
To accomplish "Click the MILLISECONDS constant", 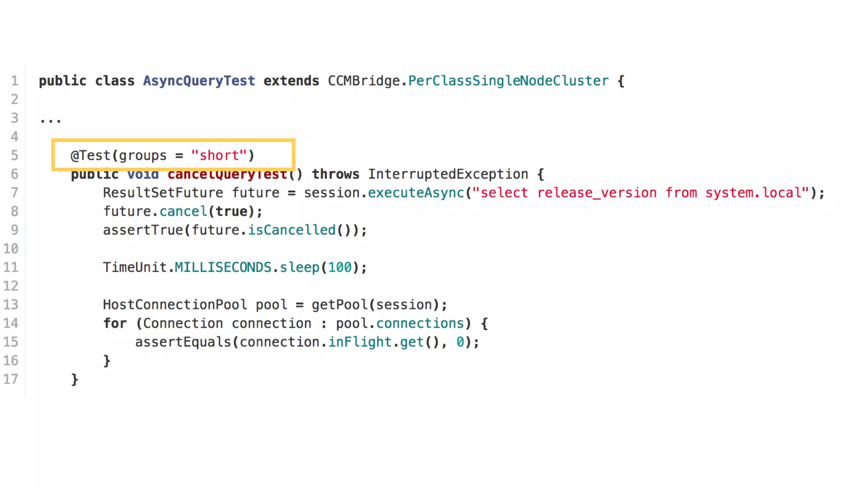I will [223, 267].
